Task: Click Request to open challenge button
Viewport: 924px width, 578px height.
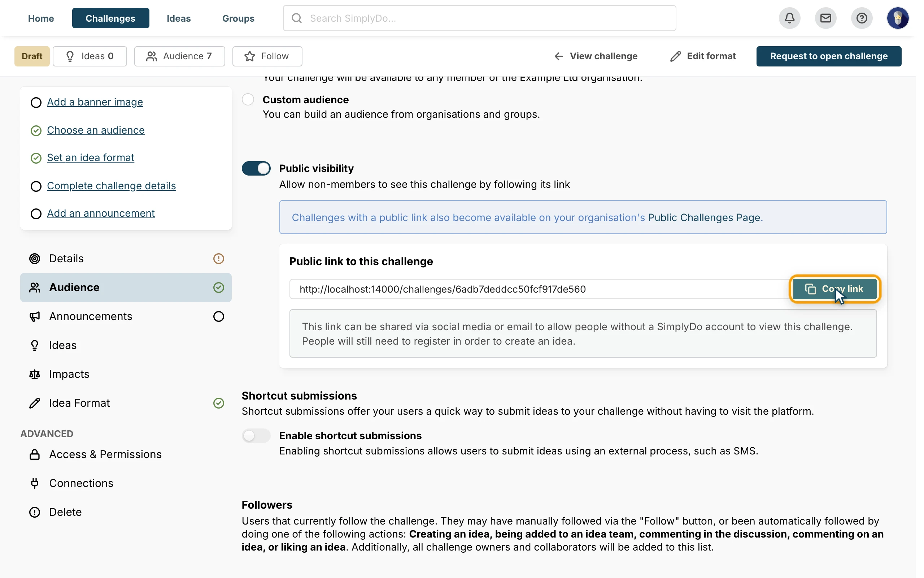Action: 829,56
